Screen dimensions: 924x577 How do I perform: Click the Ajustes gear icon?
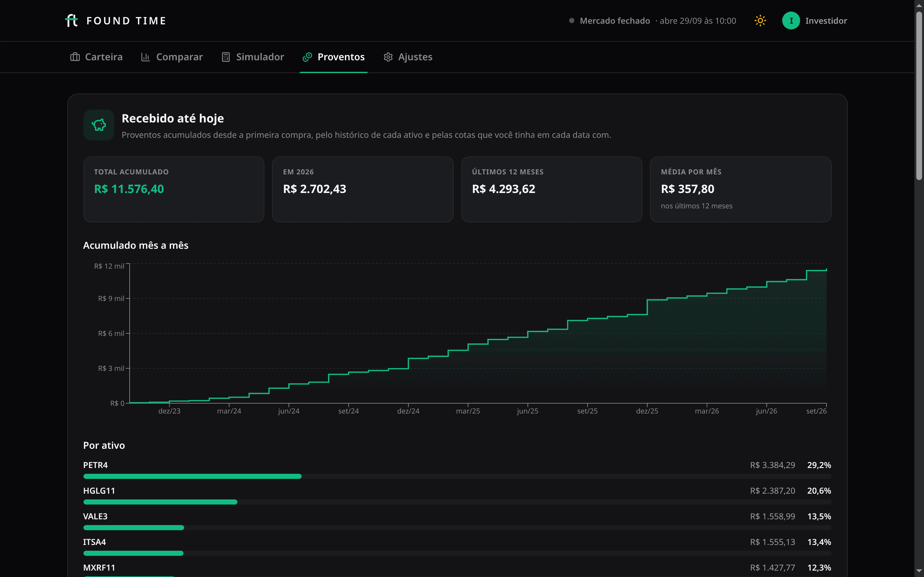point(388,57)
